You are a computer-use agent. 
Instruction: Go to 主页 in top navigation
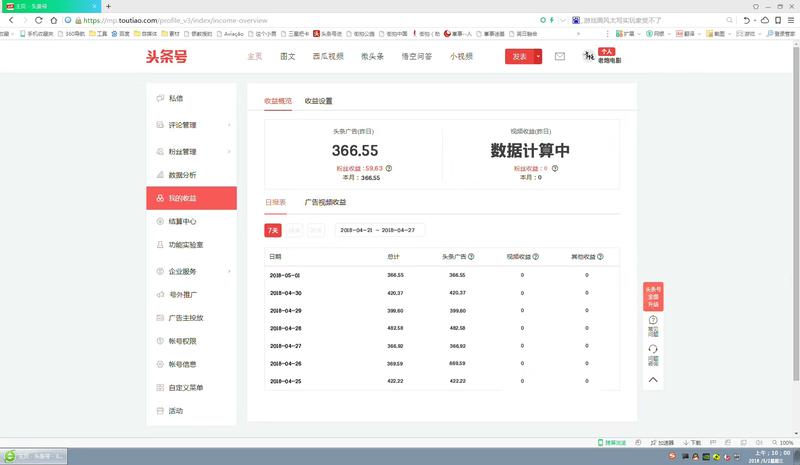[255, 56]
